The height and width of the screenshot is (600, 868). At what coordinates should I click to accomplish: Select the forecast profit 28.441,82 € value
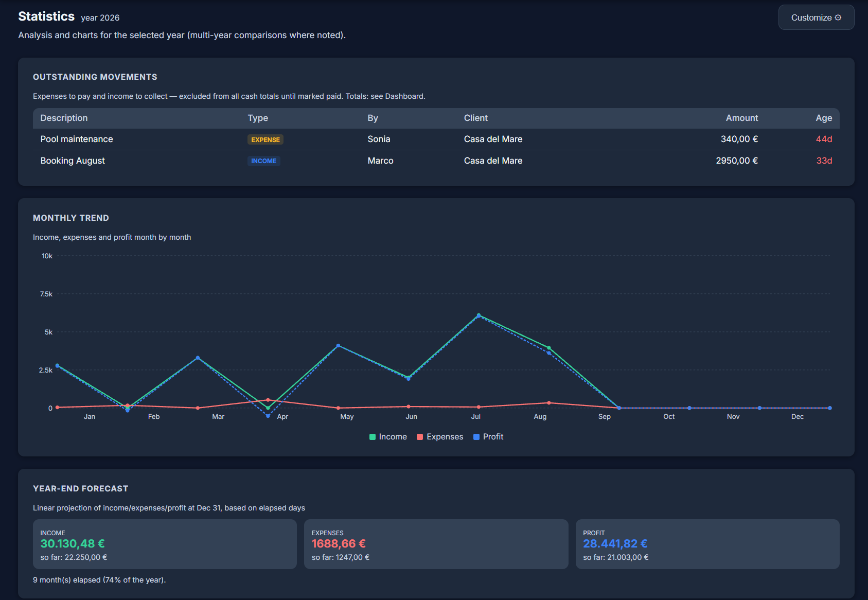tap(615, 543)
